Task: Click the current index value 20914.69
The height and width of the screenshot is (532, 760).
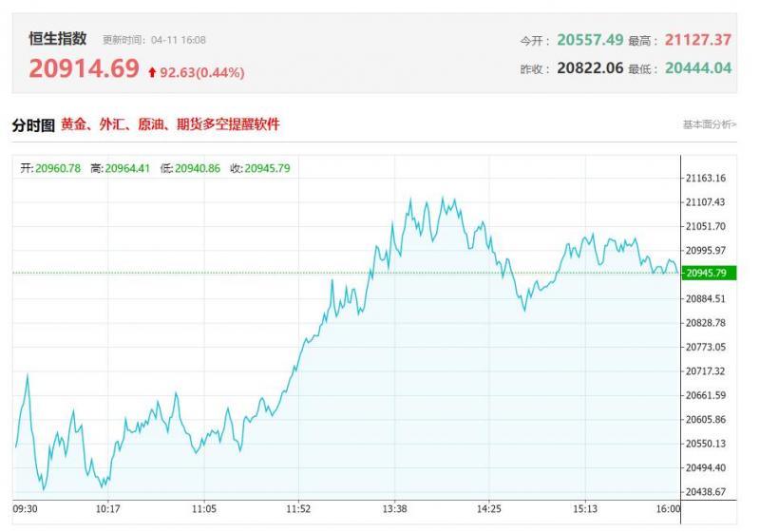Action: [x=84, y=68]
